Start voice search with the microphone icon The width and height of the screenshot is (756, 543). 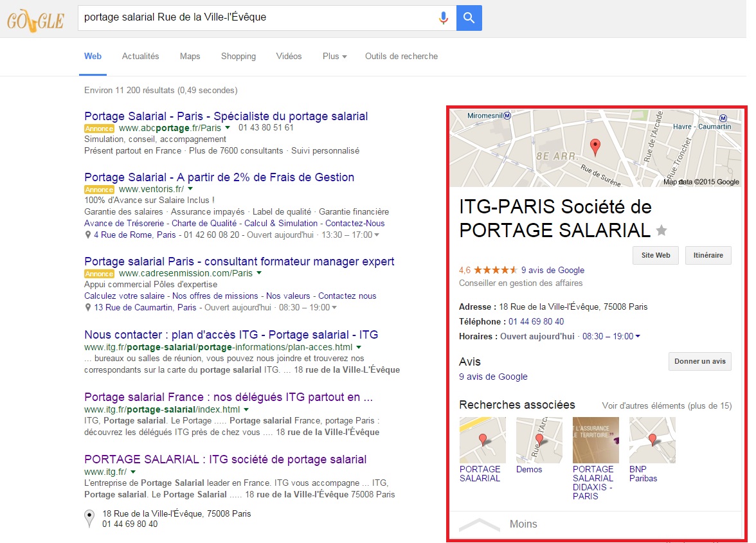tap(443, 18)
